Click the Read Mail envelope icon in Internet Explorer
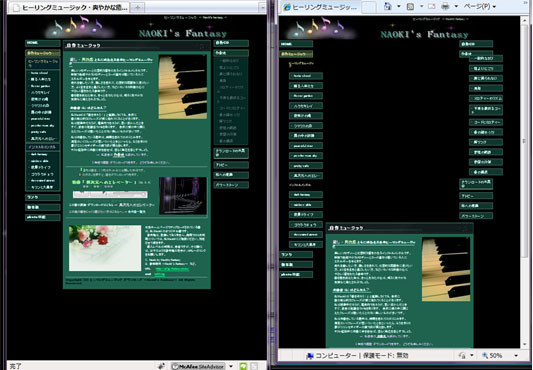The height and width of the screenshot is (370, 533). pyautogui.click(x=432, y=6)
